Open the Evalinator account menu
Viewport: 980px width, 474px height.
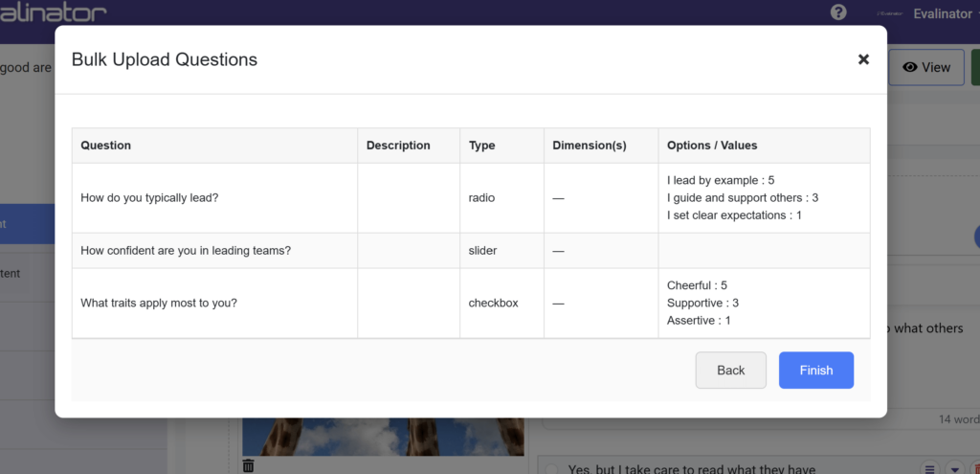pos(947,13)
